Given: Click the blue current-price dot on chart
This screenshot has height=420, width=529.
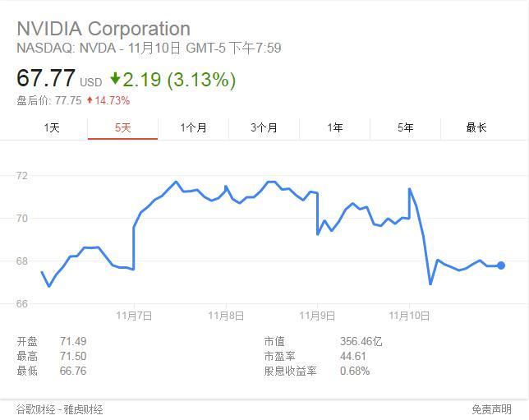Looking at the screenshot, I should [x=501, y=265].
